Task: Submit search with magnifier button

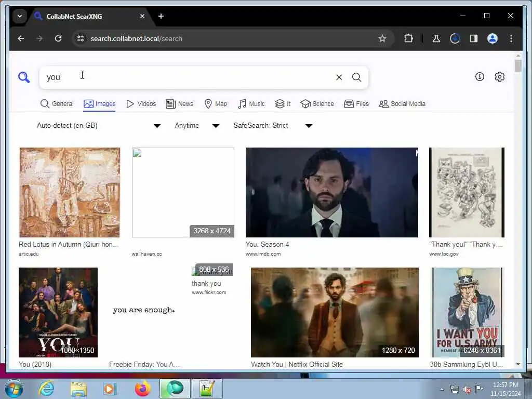Action: [356, 77]
